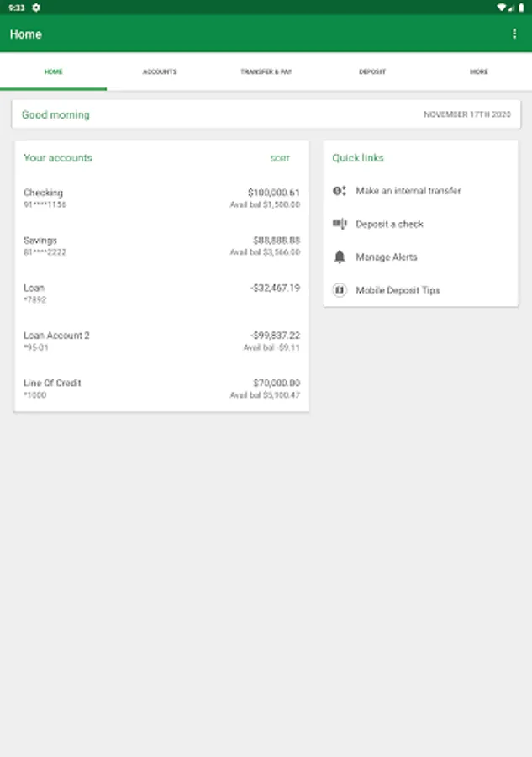Open the Checking account row
This screenshot has width=532, height=757.
(161, 198)
